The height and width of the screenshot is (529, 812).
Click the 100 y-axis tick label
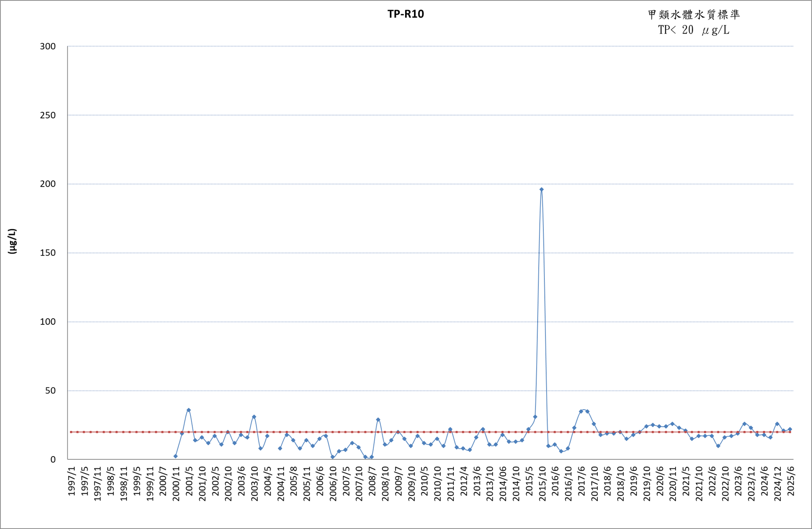point(48,322)
